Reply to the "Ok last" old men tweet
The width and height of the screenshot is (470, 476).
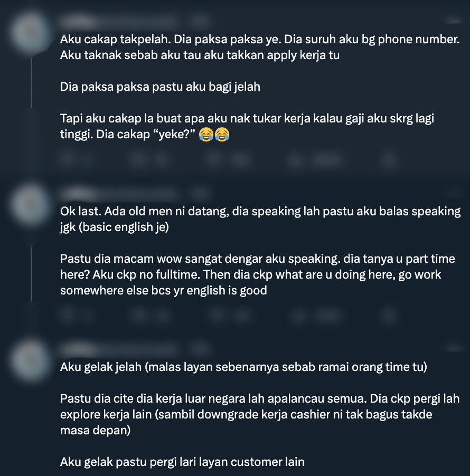tap(68, 315)
